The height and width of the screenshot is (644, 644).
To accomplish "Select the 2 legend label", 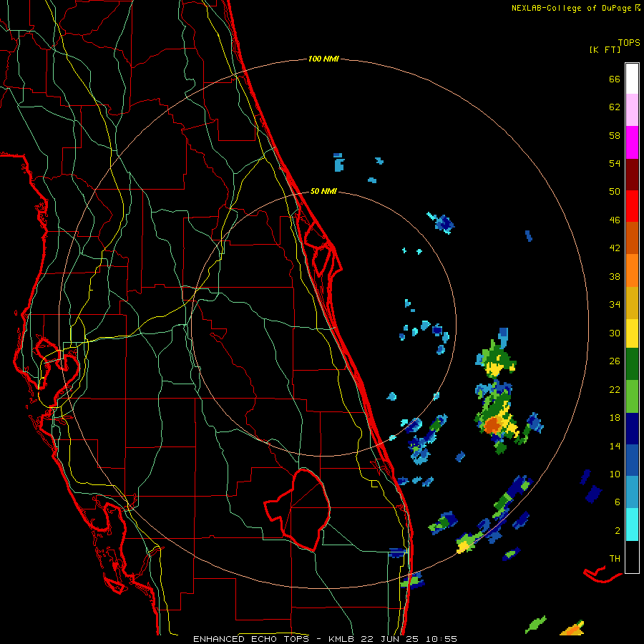I will (x=617, y=531).
